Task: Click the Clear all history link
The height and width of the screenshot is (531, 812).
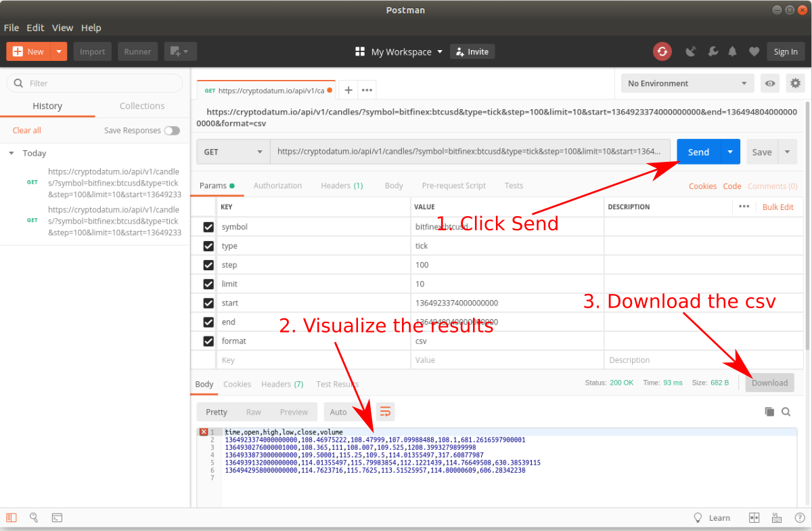Action: (x=27, y=131)
